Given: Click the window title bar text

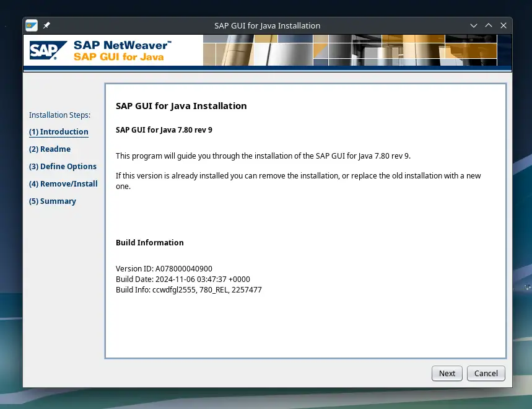Looking at the screenshot, I should [x=266, y=25].
